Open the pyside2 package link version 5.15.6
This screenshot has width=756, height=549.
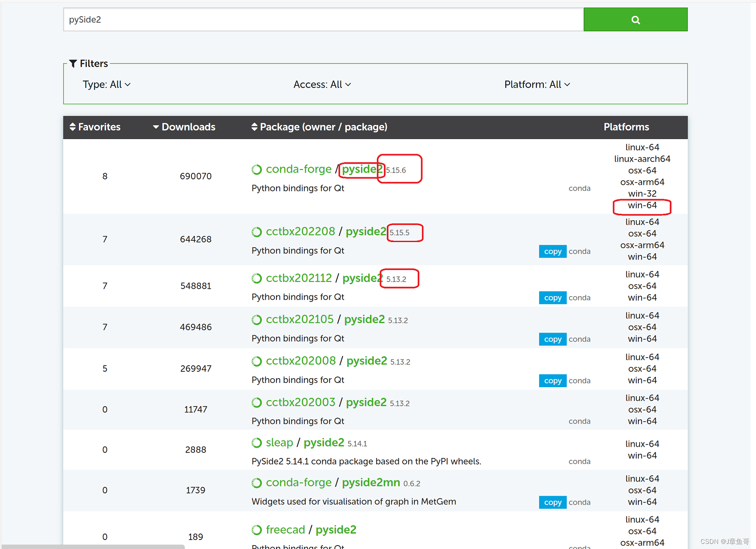[362, 169]
